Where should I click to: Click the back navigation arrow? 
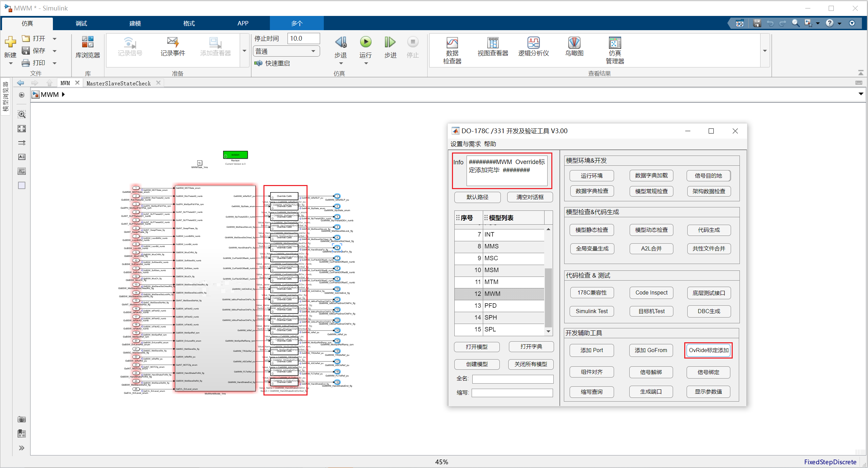tap(20, 83)
